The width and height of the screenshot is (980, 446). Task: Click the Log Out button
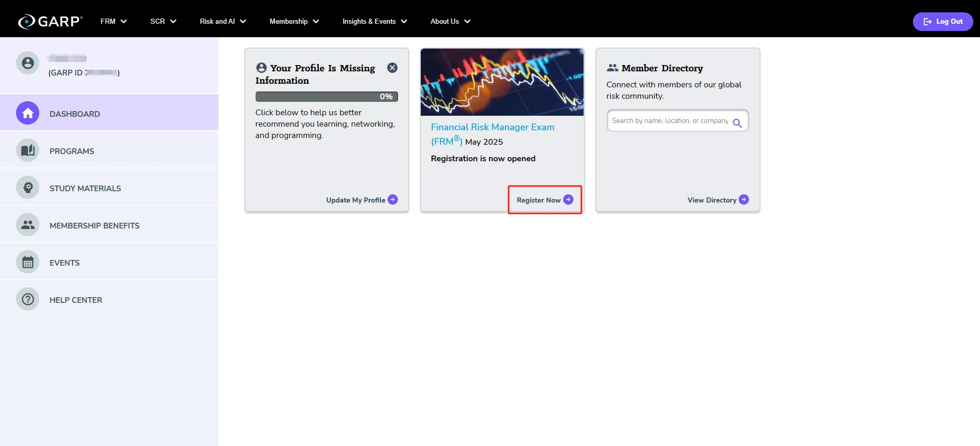pos(943,21)
